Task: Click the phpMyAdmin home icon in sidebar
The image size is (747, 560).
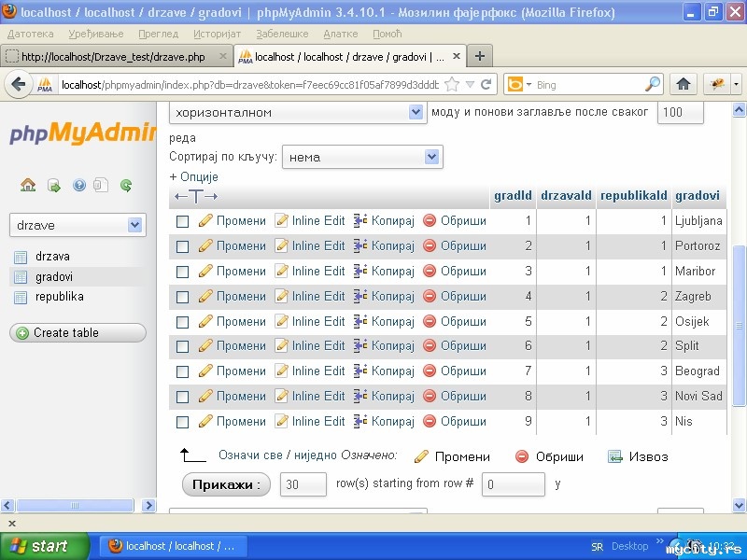Action: point(28,185)
